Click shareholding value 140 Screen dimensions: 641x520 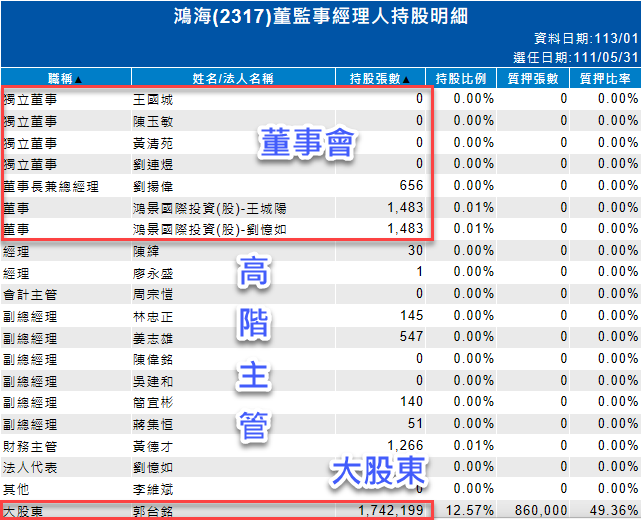click(x=411, y=401)
